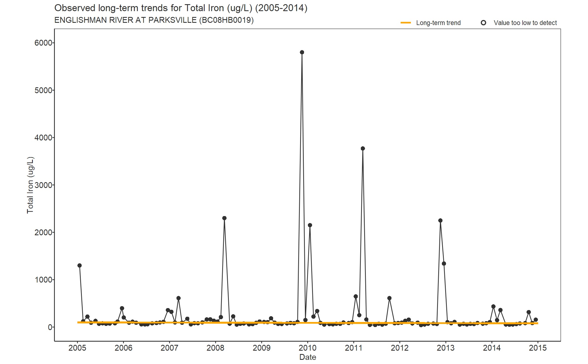Screen dimensions: 588x364
Task: Click the 'Total Iron (ug/L)' y-axis title
Action: pyautogui.click(x=30, y=185)
